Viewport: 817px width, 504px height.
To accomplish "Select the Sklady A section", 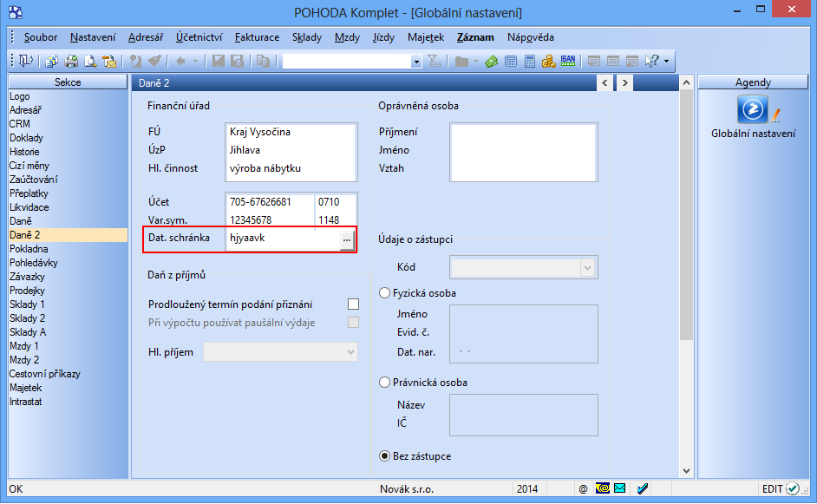I will pos(28,332).
